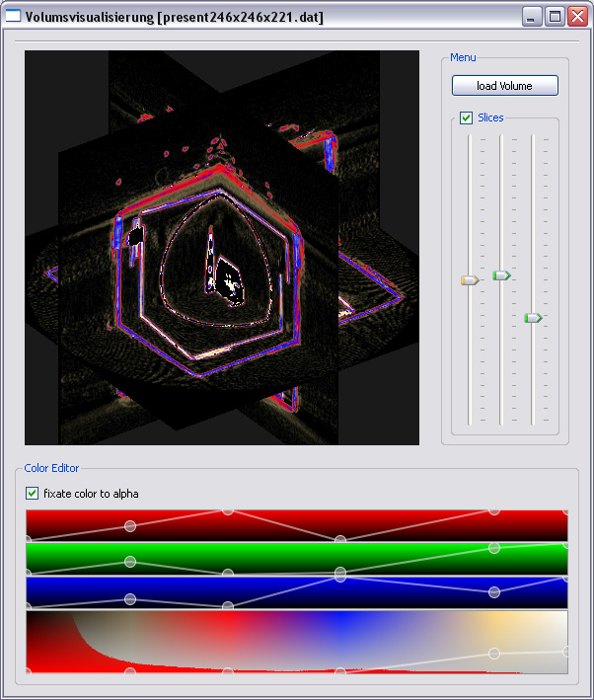This screenshot has width=594, height=700.
Task: Select fifth control point on red channel curve
Action: click(x=494, y=510)
